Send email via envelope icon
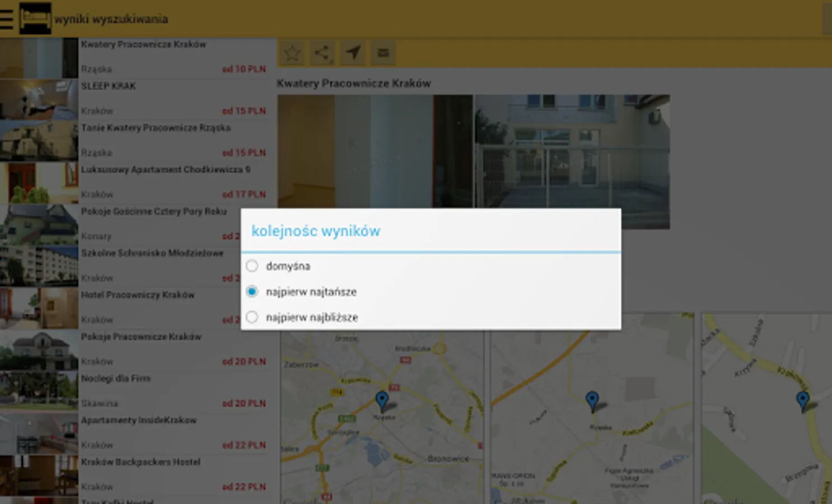Image resolution: width=832 pixels, height=504 pixels. click(x=383, y=53)
